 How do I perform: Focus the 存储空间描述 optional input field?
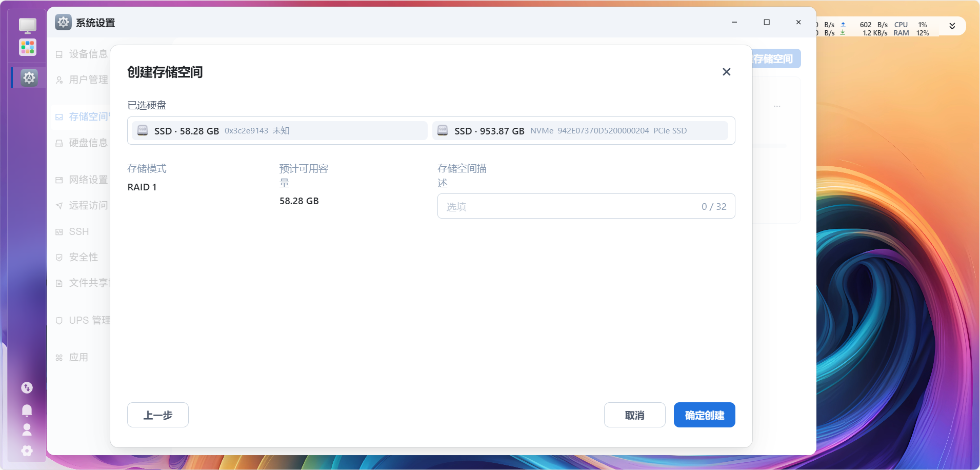click(x=569, y=206)
